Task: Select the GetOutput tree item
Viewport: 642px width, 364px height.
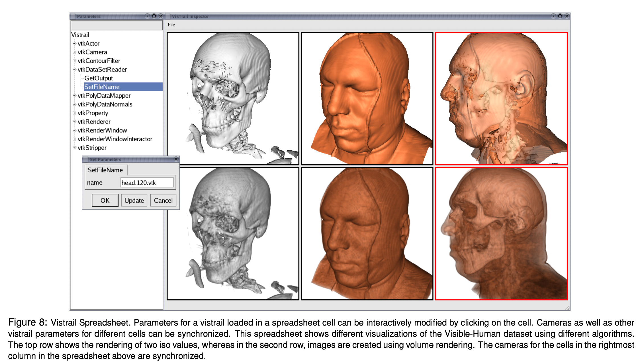Action: coord(99,78)
